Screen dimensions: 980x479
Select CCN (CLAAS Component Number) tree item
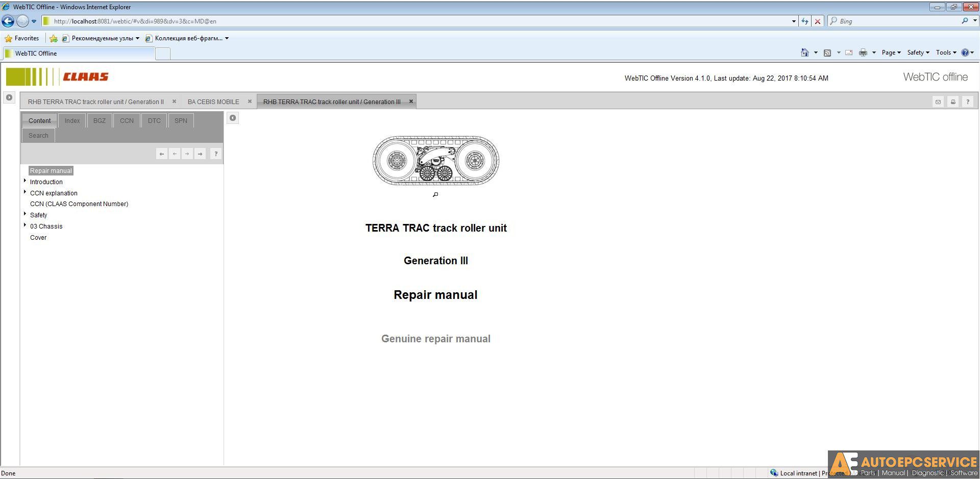79,204
